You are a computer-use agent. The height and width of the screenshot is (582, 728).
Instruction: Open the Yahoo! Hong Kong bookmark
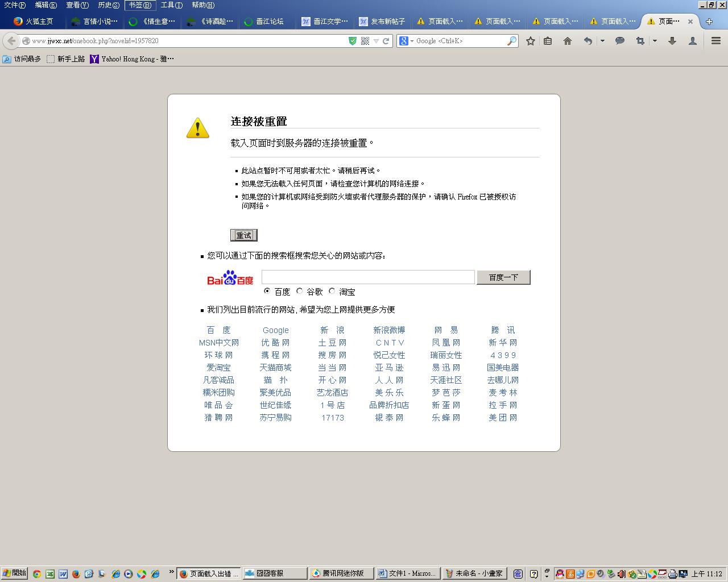132,59
